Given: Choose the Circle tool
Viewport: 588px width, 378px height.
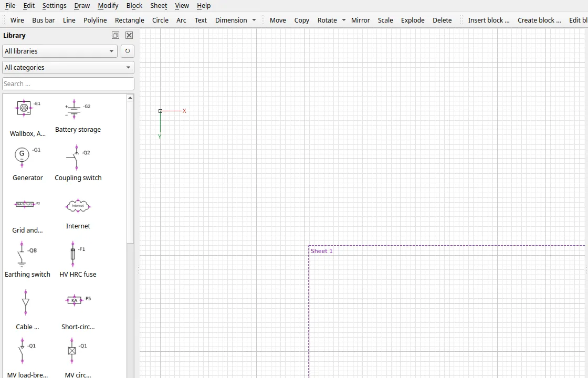Looking at the screenshot, I should point(160,20).
